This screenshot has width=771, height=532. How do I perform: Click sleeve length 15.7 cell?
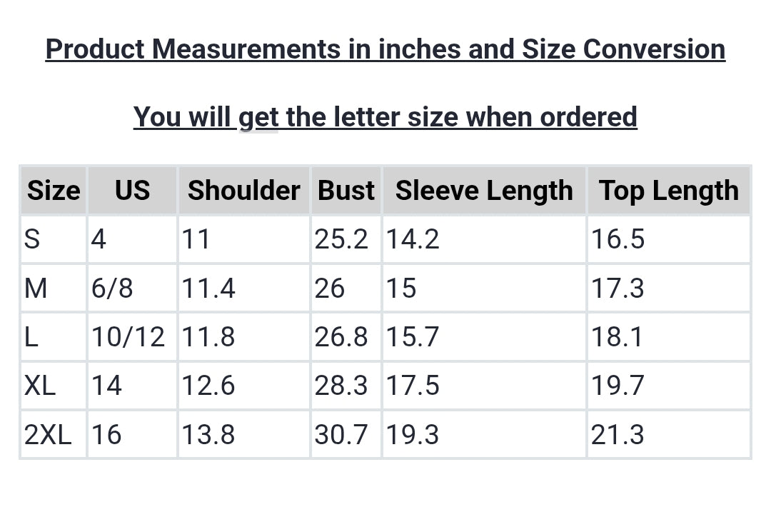(x=413, y=337)
